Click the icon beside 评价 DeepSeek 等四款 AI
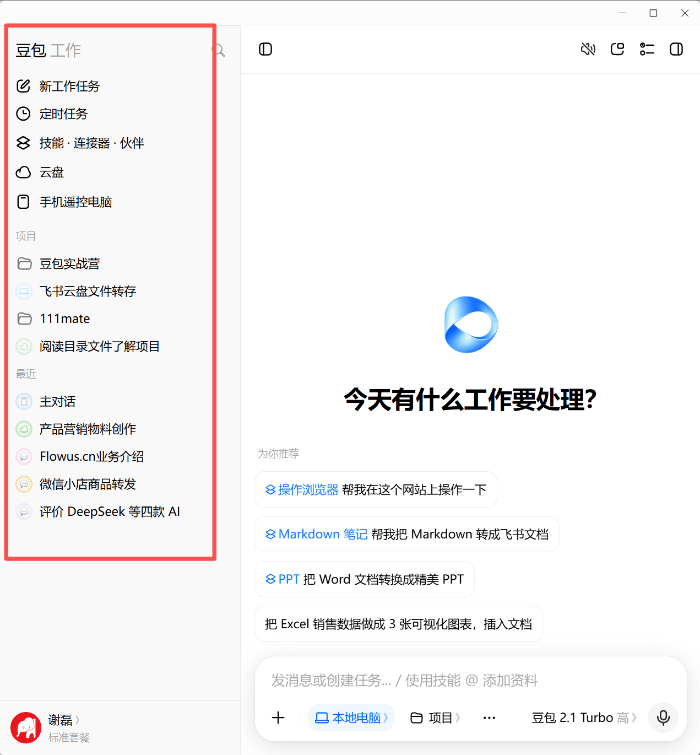Image resolution: width=700 pixels, height=755 pixels. point(24,512)
